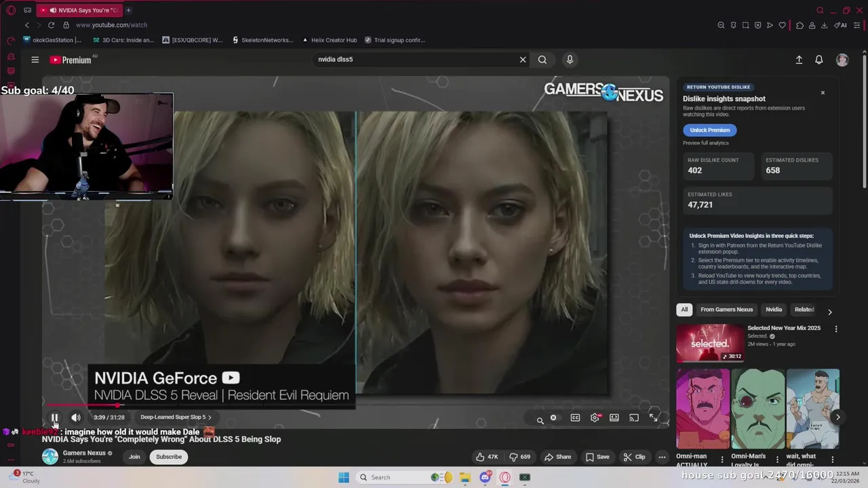This screenshot has height=488, width=868.
Task: Join the Gamers Nexus membership
Action: coord(134,457)
